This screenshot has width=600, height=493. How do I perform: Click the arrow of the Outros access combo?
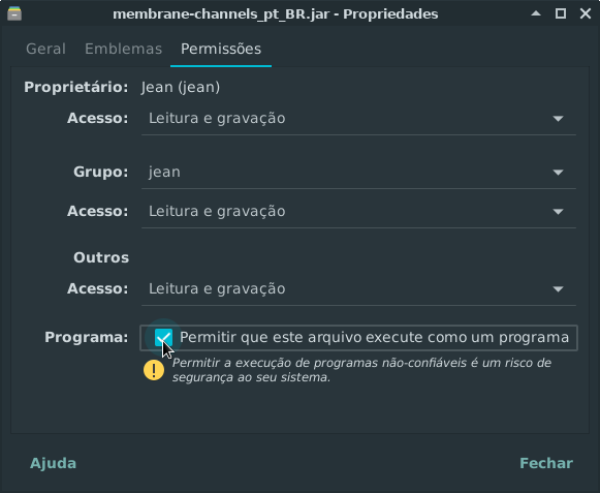(558, 289)
